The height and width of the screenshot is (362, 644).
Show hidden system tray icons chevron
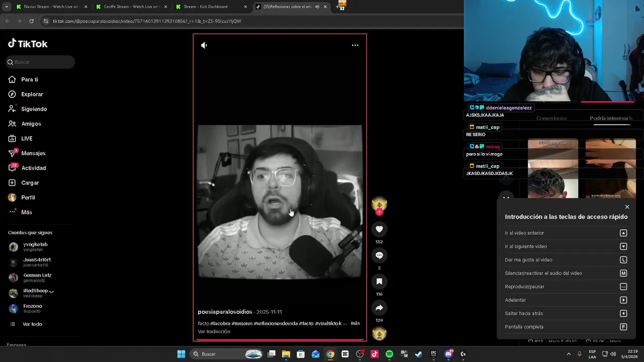(569, 354)
